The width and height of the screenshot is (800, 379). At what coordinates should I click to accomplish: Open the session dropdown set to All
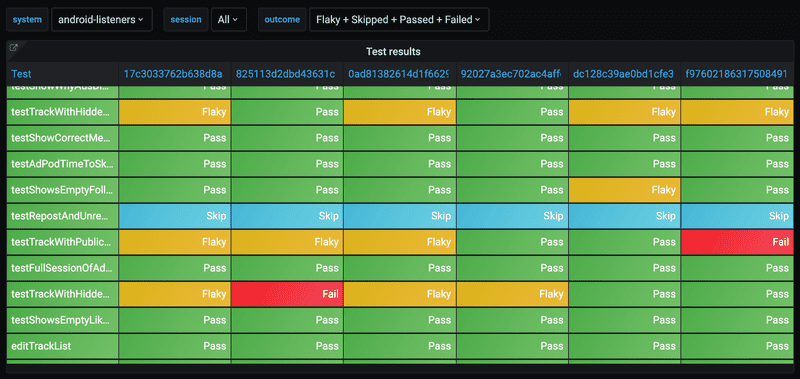(x=229, y=19)
